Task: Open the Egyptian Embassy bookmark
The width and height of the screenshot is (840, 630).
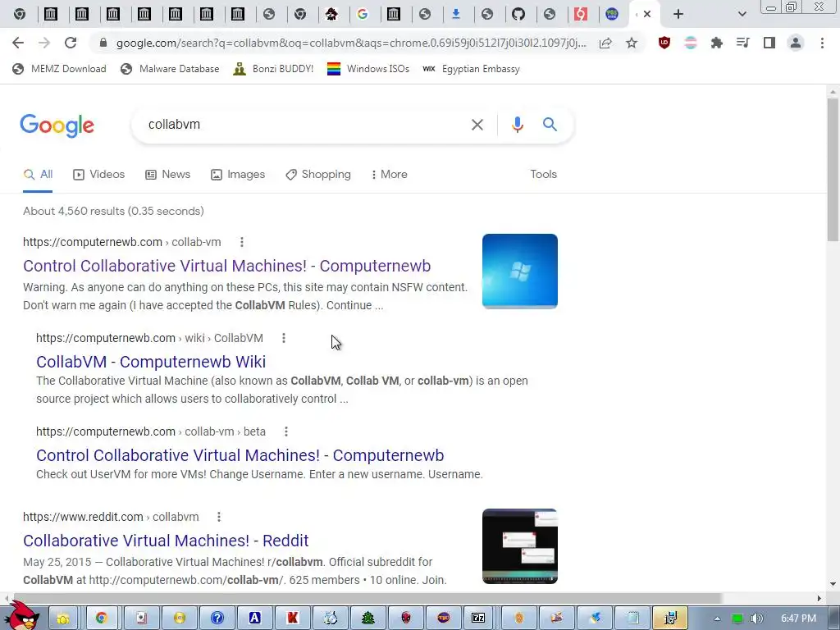Action: [x=472, y=69]
